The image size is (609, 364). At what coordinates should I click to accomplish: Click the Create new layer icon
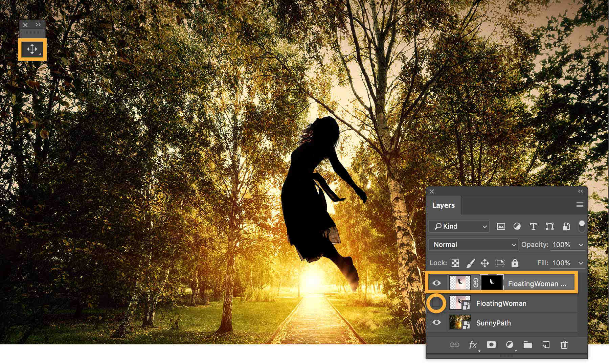(x=546, y=345)
